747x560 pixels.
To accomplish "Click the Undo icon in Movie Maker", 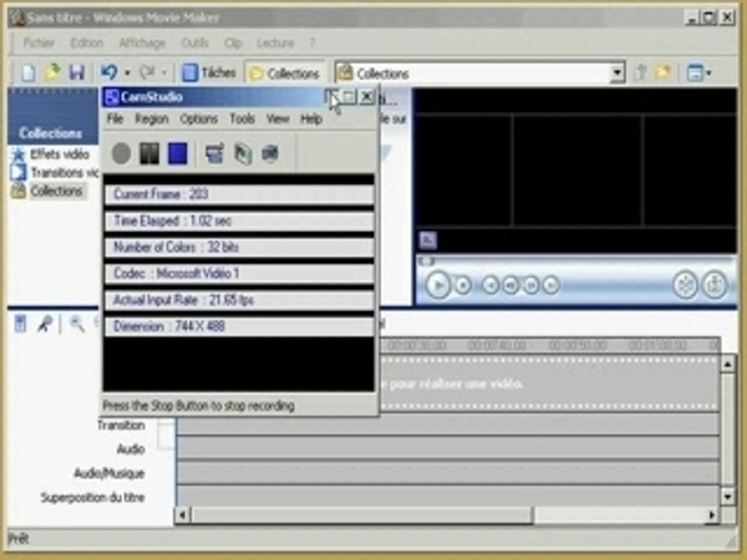I will coord(109,72).
